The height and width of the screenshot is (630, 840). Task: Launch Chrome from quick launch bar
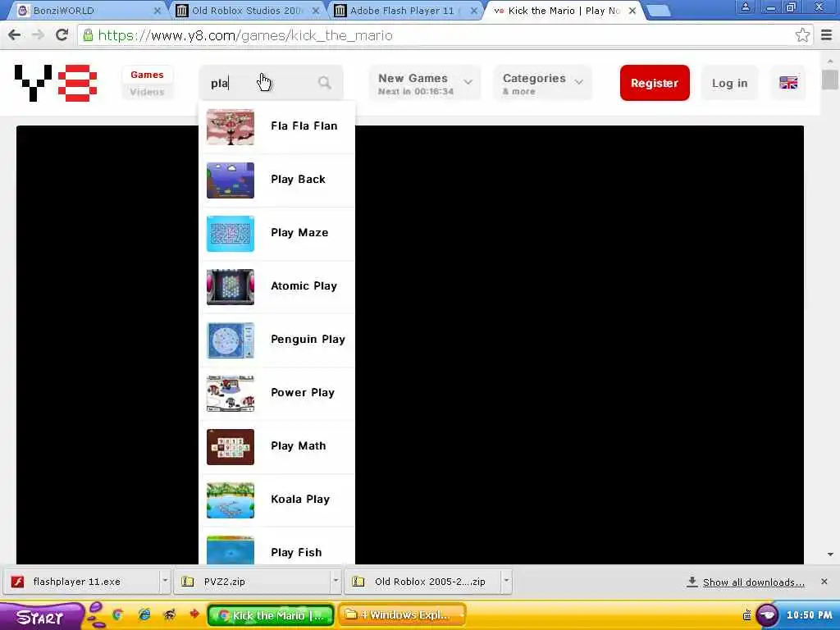click(x=117, y=615)
